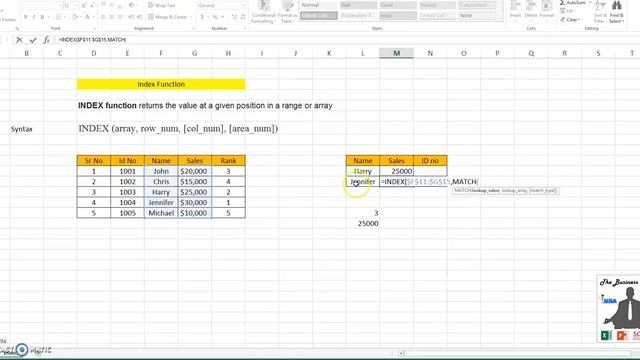Select the $30,000 sales cell
This screenshot has width=640, height=360.
[194, 202]
